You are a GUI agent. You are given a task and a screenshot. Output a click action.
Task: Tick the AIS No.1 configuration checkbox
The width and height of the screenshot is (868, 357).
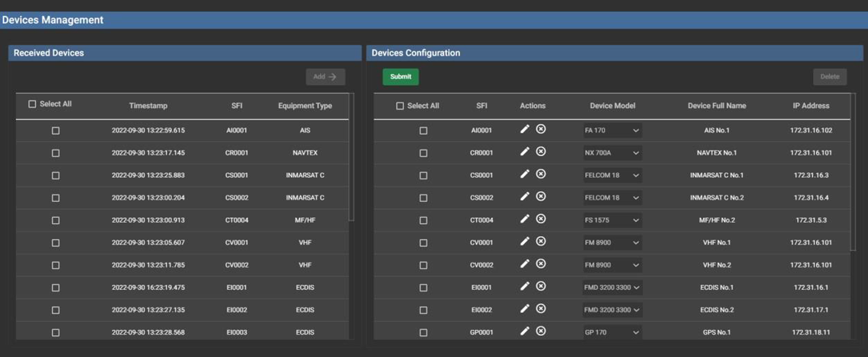point(423,131)
